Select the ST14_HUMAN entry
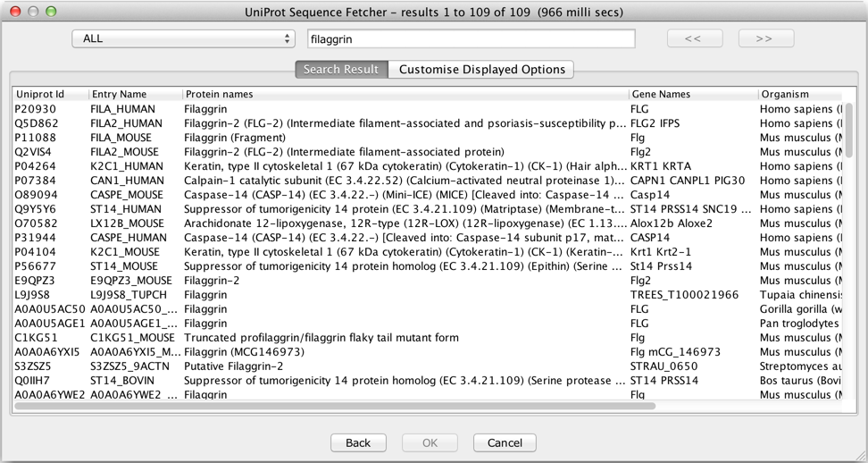 pos(126,209)
